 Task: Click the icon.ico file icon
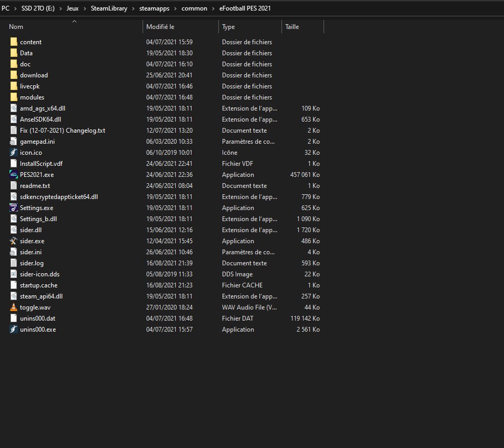pos(14,153)
